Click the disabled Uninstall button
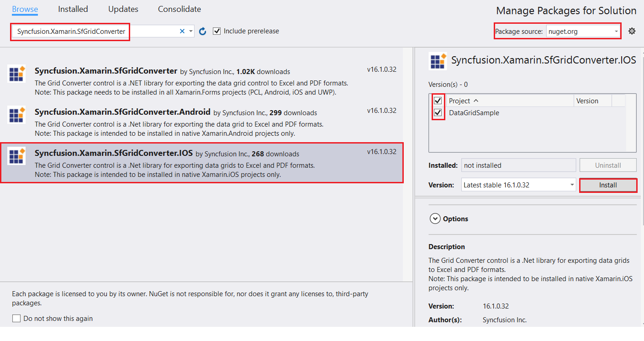 608,165
